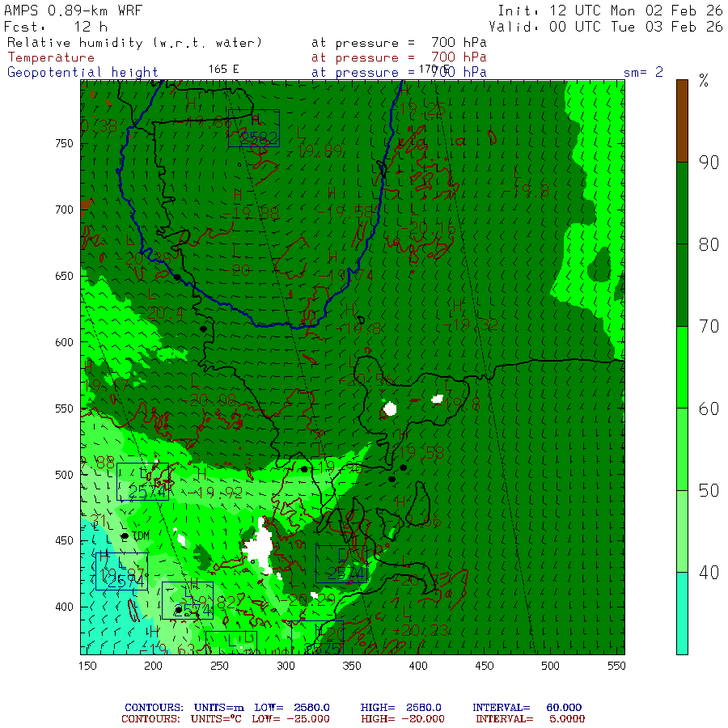728x728 pixels.
Task: Click the '-20.4' temperature low label
Action: [161, 313]
